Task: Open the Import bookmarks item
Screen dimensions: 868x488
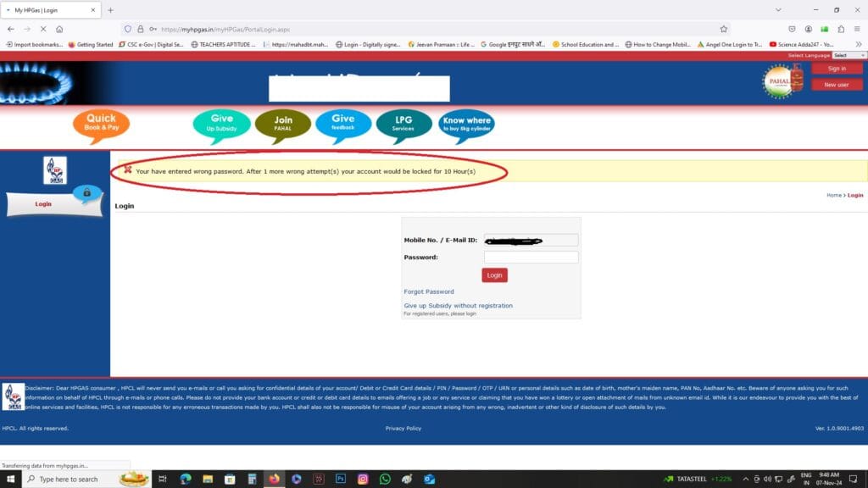Action: click(34, 44)
